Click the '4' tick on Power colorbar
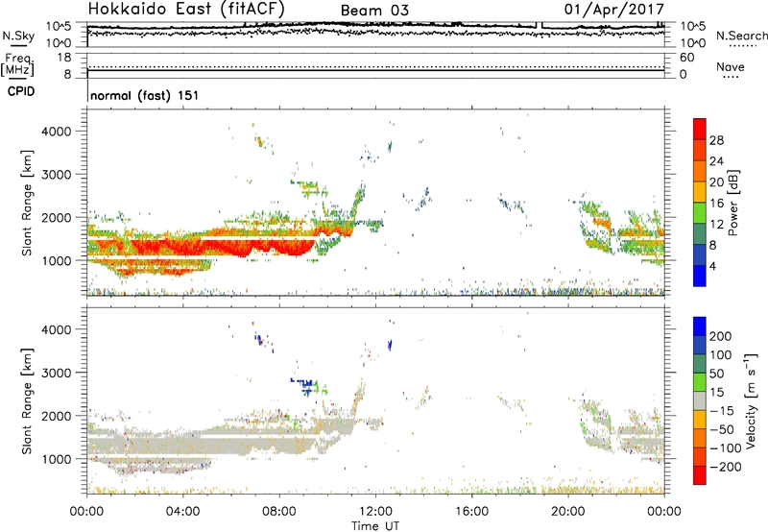The height and width of the screenshot is (532, 768). 712,266
